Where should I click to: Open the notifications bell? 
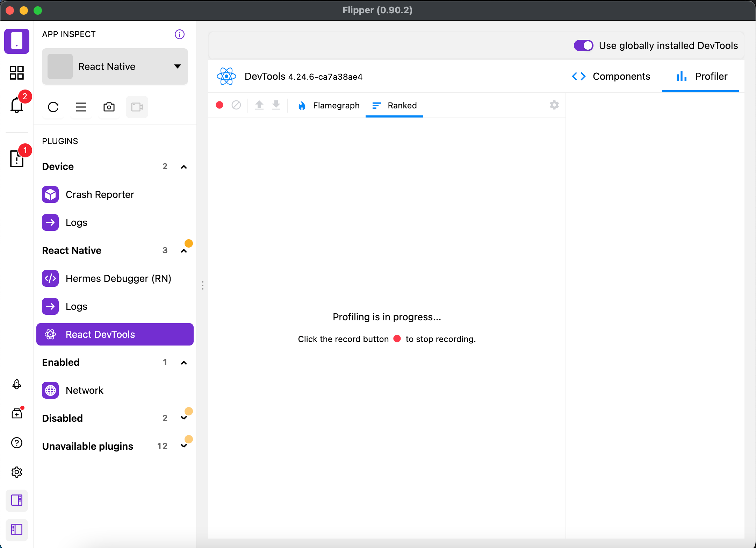[16, 105]
